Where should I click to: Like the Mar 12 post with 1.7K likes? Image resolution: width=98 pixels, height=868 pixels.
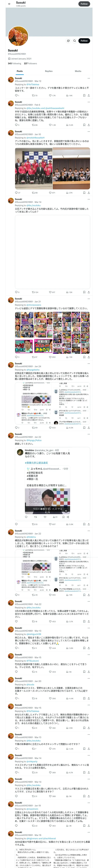tap(52, 95)
